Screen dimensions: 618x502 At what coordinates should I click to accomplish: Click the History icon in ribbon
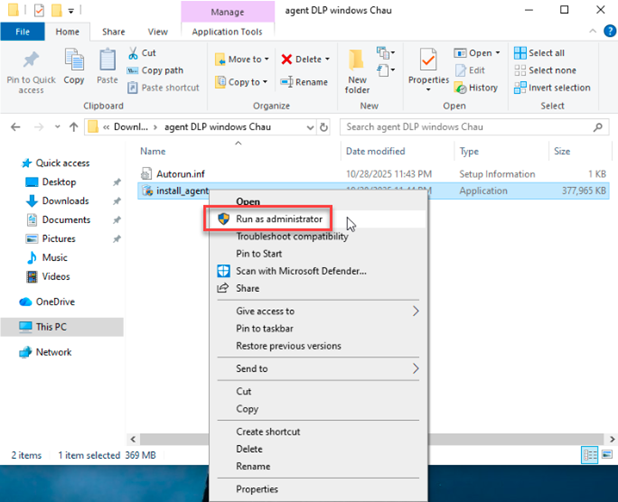475,87
